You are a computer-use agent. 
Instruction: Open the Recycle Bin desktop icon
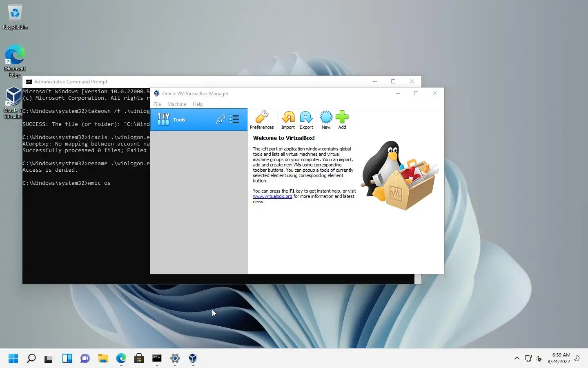(x=15, y=17)
